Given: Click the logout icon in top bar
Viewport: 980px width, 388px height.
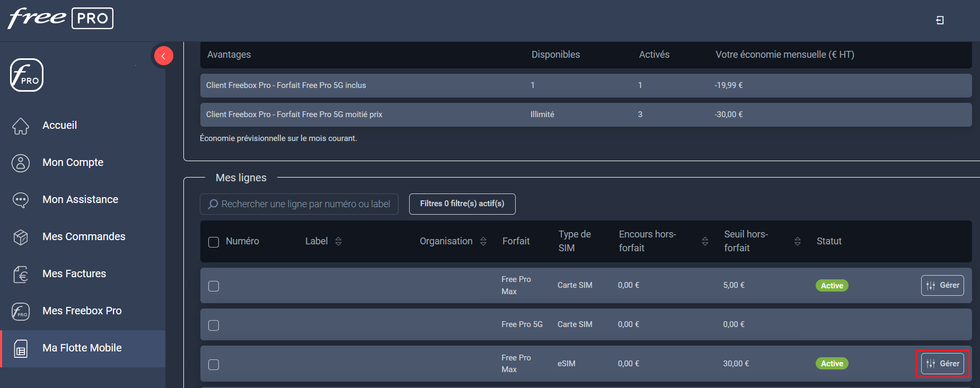Looking at the screenshot, I should tap(940, 20).
